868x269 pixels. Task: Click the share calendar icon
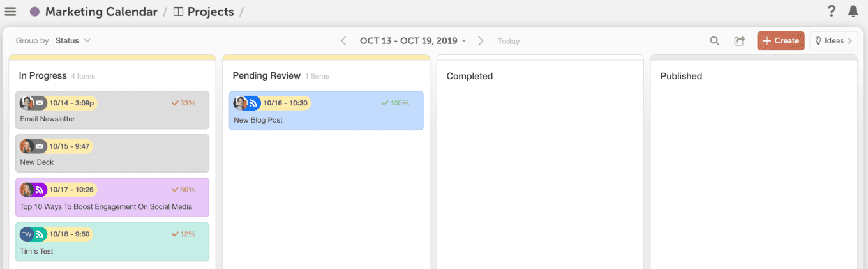pyautogui.click(x=739, y=41)
